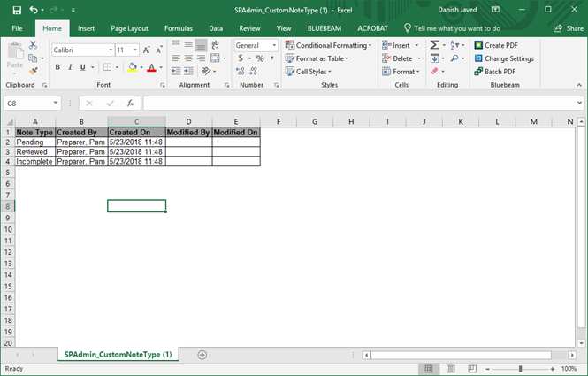Expand the General number format dropdown
The image size is (588, 376).
point(274,45)
